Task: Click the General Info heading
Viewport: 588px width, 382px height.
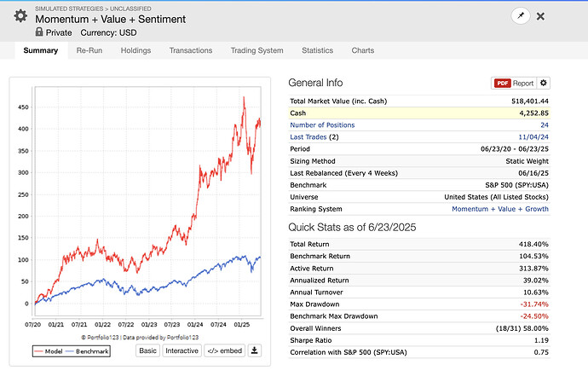Action: point(315,83)
